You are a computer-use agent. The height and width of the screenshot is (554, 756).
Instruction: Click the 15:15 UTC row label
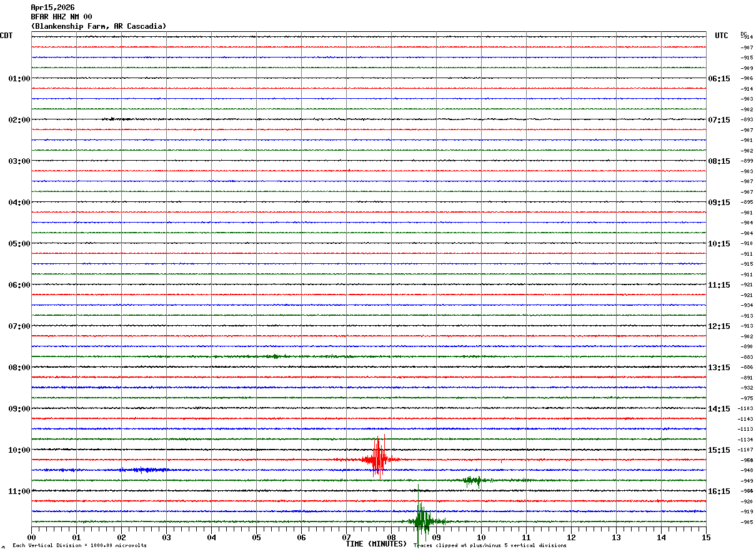pos(719,450)
